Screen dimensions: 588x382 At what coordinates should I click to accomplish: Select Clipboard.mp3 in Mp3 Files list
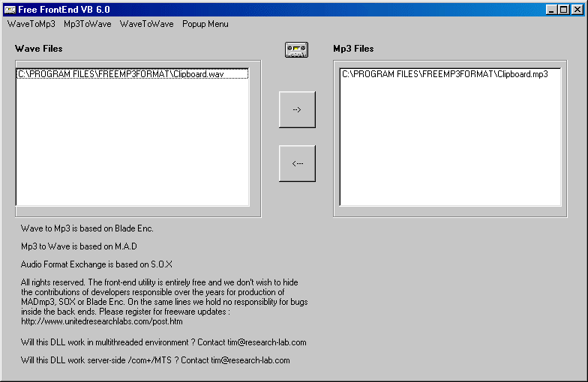[x=450, y=73]
